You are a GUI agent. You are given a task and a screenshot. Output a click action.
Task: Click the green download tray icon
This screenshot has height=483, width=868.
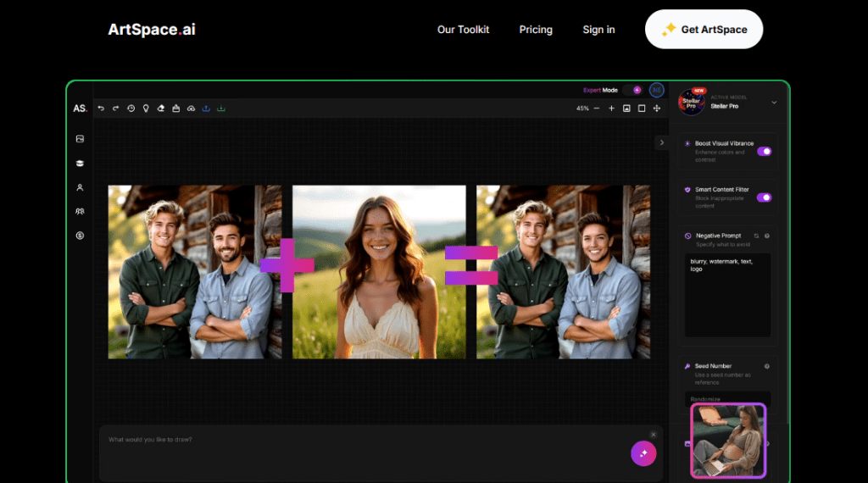(x=221, y=108)
